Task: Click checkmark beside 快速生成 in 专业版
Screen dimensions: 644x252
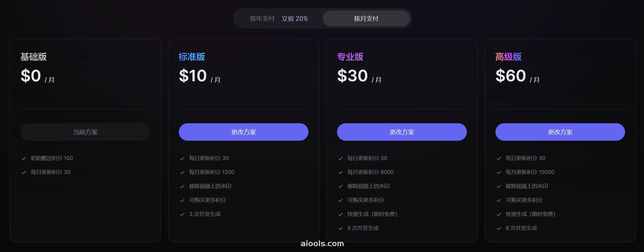Action: pyautogui.click(x=341, y=214)
